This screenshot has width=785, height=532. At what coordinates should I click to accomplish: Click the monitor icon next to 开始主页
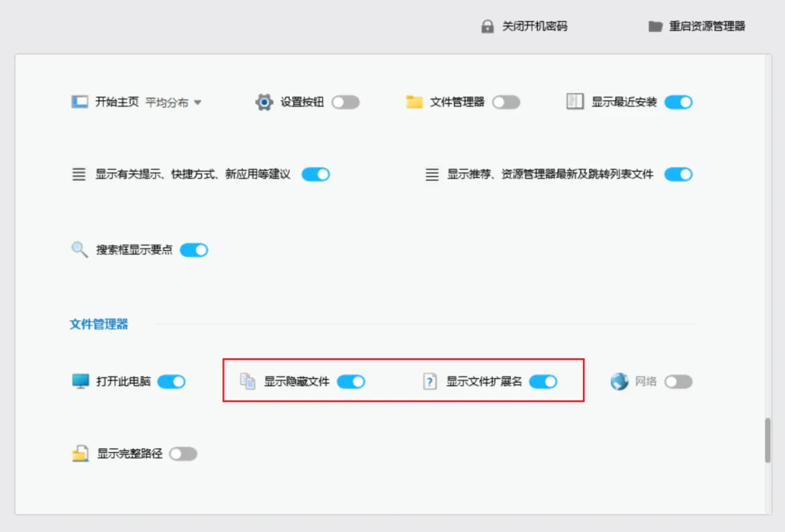tap(79, 102)
